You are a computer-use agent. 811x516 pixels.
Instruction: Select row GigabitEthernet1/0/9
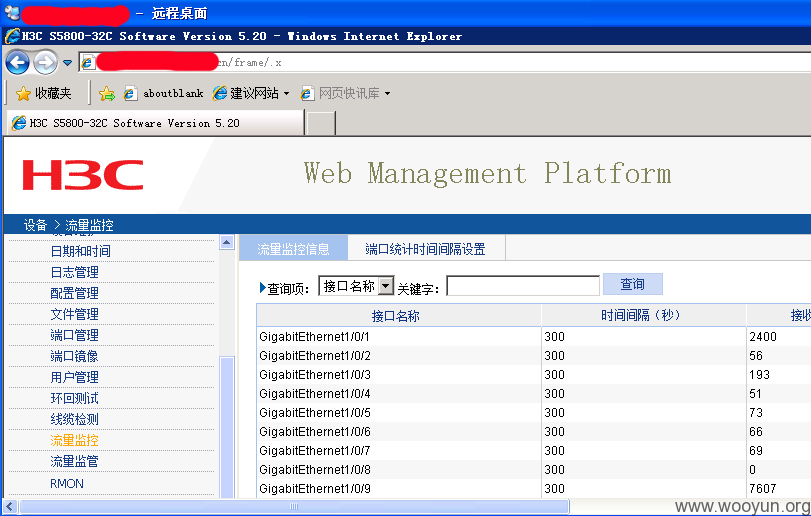click(x=534, y=489)
